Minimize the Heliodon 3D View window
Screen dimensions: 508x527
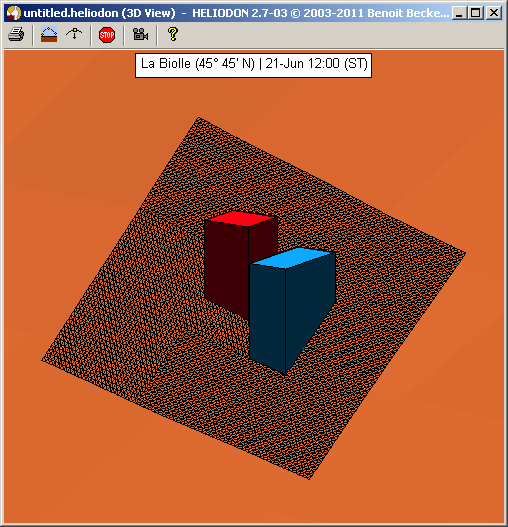[459, 13]
